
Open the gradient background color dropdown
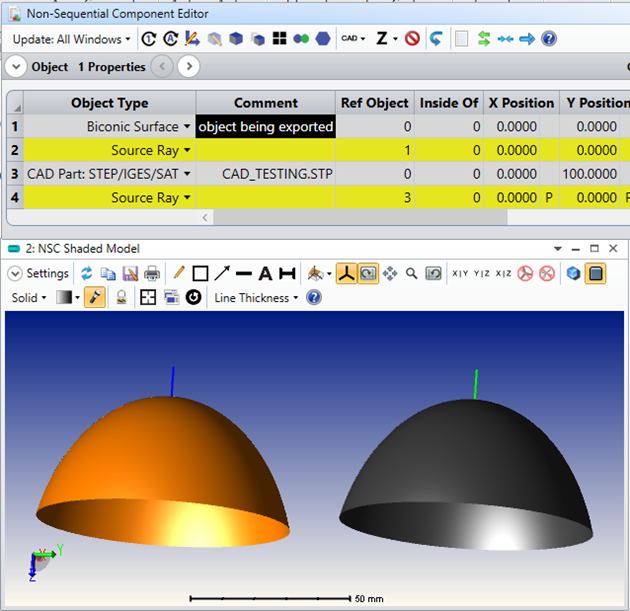[x=68, y=298]
